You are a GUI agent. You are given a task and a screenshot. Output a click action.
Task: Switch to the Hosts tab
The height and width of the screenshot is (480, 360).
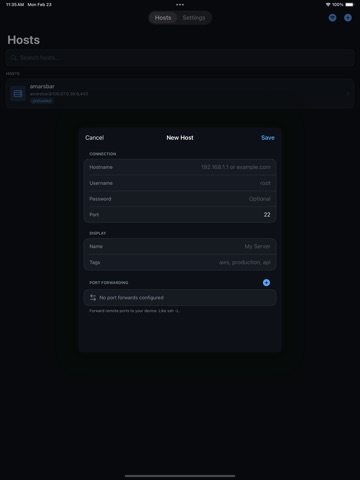163,18
